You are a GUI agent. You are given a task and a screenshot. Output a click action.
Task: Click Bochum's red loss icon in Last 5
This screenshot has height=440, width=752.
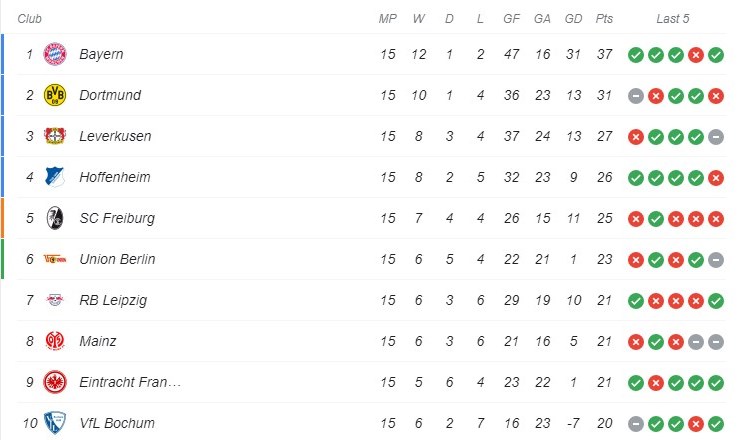696,424
